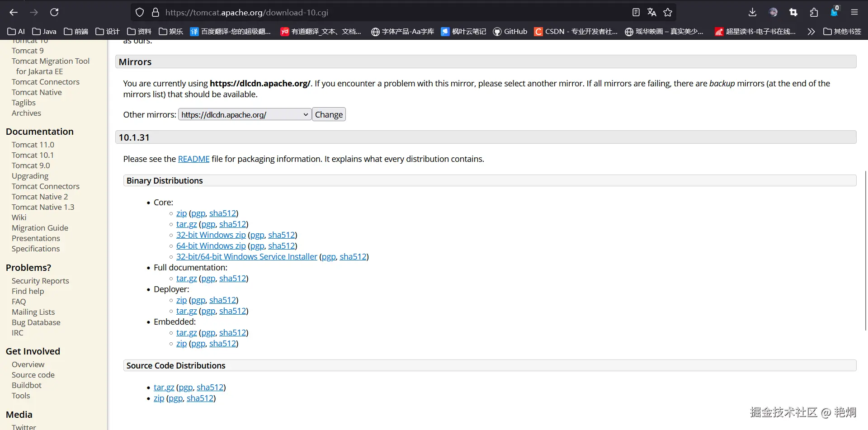This screenshot has width=868, height=430.
Task: Reload the Tomcat download page
Action: pyautogui.click(x=54, y=12)
